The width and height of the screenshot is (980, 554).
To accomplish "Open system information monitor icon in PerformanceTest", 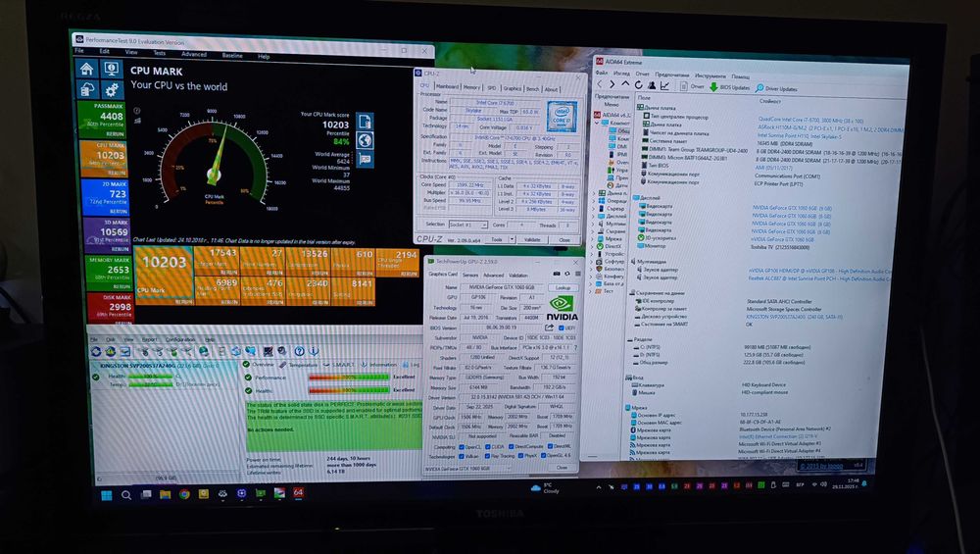I will 112,69.
